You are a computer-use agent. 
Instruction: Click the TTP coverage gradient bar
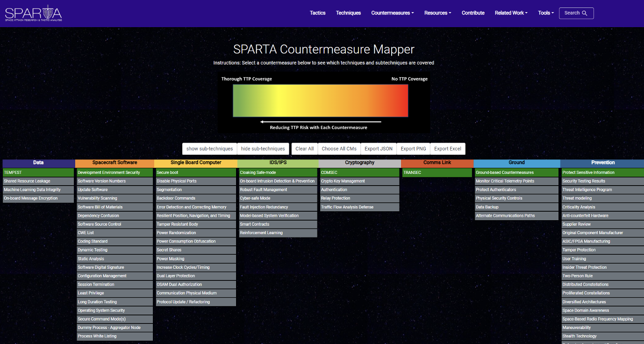coord(321,100)
